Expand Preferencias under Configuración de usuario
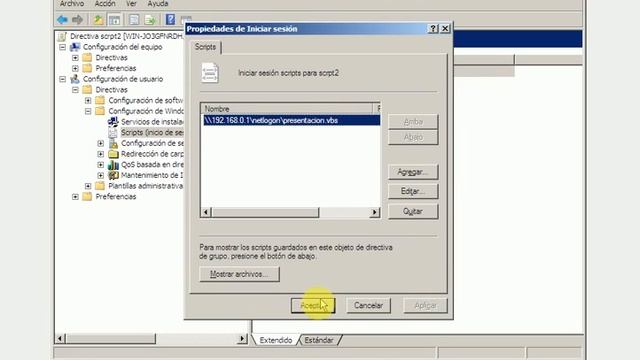640x360 pixels. 75,196
